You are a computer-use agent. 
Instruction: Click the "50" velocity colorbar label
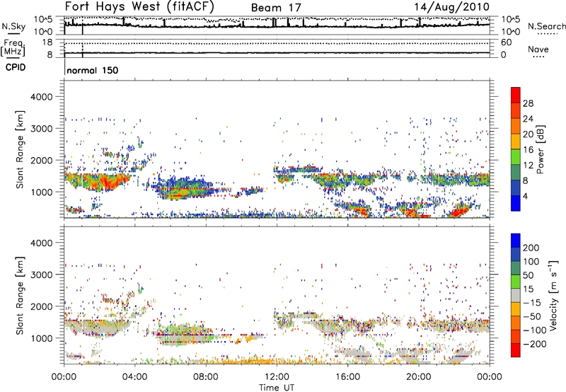[529, 275]
